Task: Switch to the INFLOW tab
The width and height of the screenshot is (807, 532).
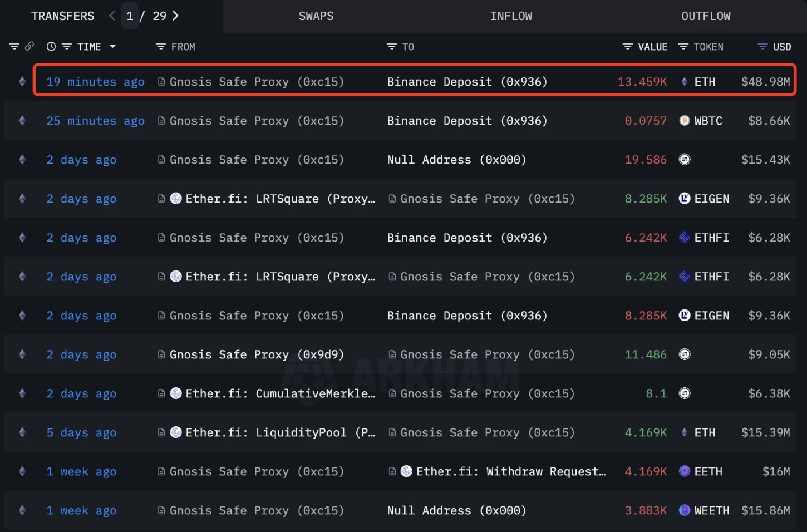Action: 511,16
